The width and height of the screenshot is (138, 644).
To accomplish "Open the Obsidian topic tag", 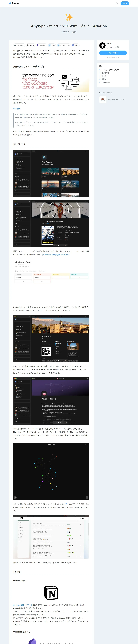I will click(x=41, y=45).
